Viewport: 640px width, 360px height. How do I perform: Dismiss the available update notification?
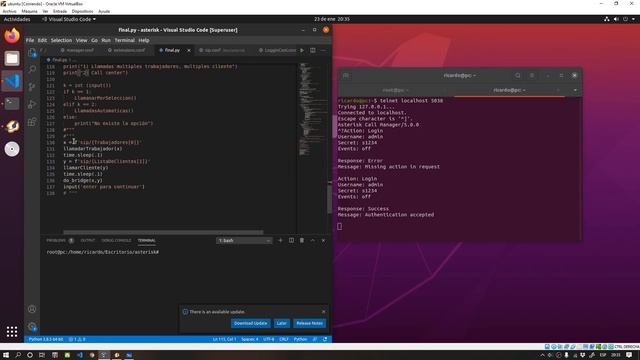(x=324, y=312)
